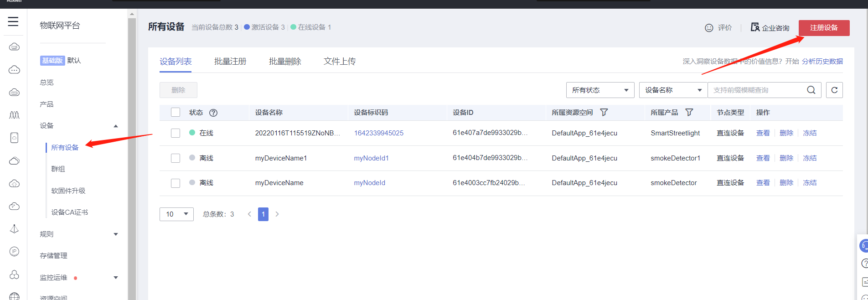Open the hamburger menu icon
This screenshot has height=300, width=868.
click(13, 21)
